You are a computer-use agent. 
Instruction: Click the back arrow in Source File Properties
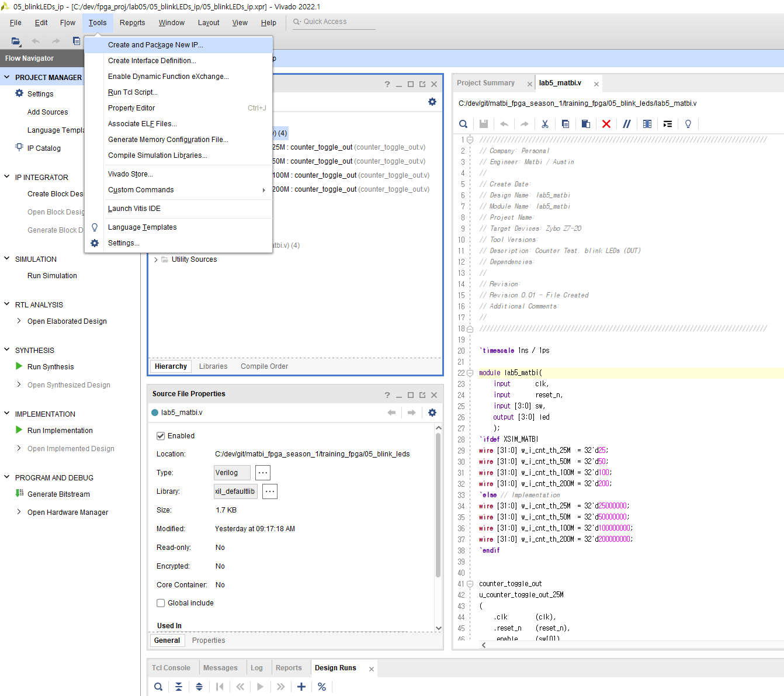391,413
